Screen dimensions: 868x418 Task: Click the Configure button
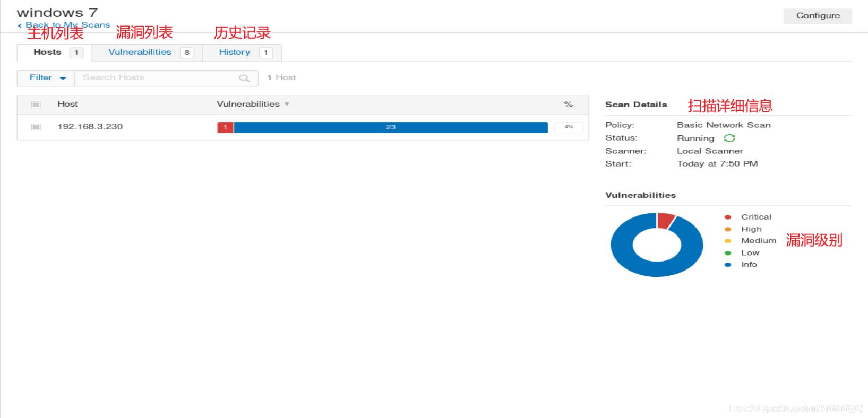[x=818, y=16]
